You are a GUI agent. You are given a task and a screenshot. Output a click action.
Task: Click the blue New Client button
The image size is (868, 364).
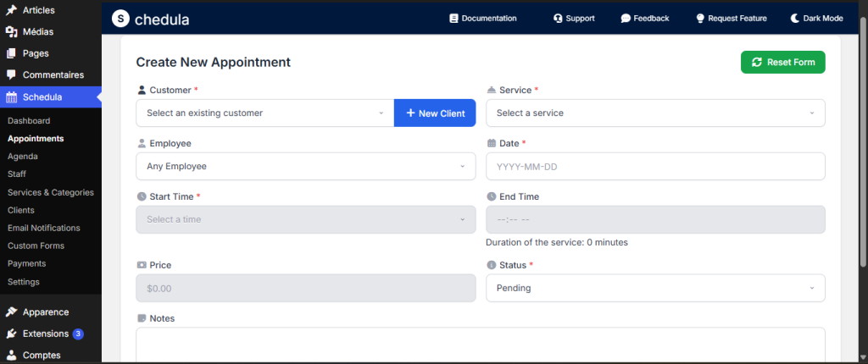[435, 113]
